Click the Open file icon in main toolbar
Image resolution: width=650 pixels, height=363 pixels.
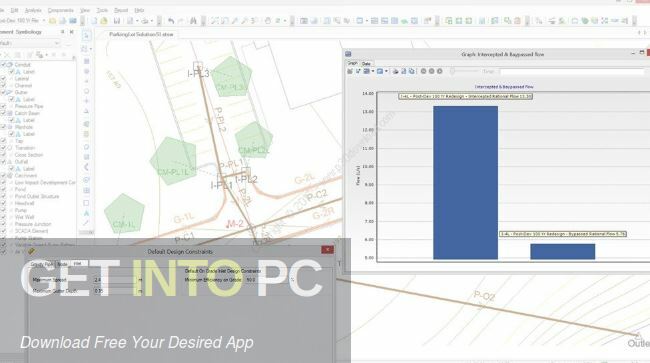coord(104,21)
